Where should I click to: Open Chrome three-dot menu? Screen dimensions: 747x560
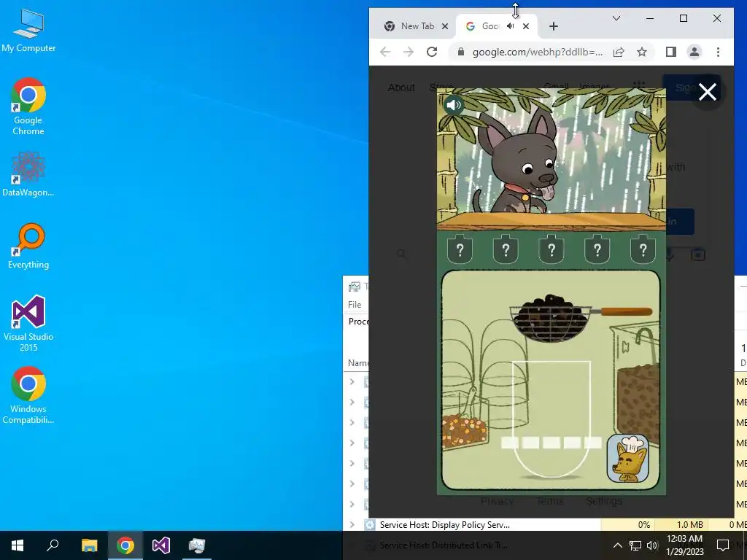click(x=718, y=52)
